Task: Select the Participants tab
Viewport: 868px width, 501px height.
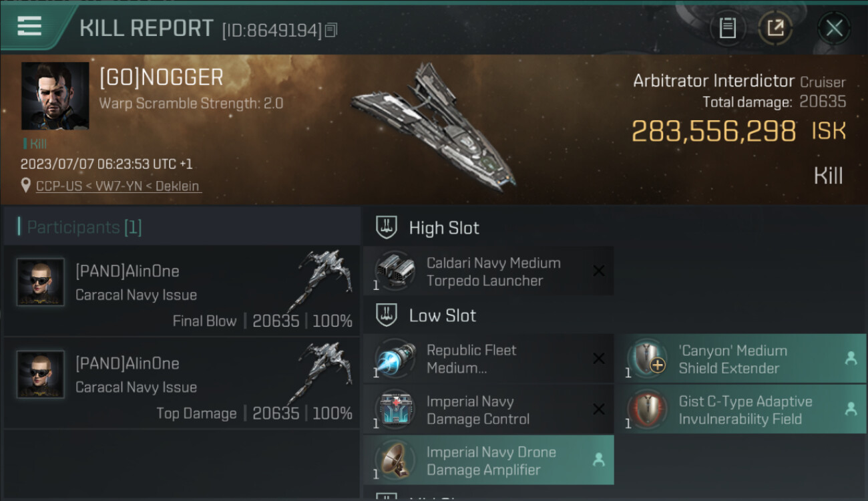Action: 84,227
